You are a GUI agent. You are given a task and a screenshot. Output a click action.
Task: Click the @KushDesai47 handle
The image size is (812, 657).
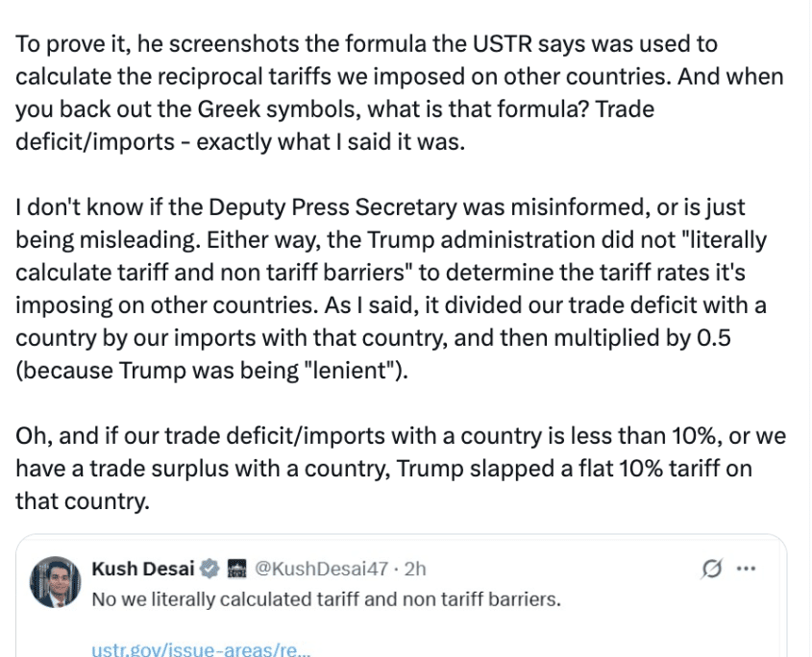point(322,569)
